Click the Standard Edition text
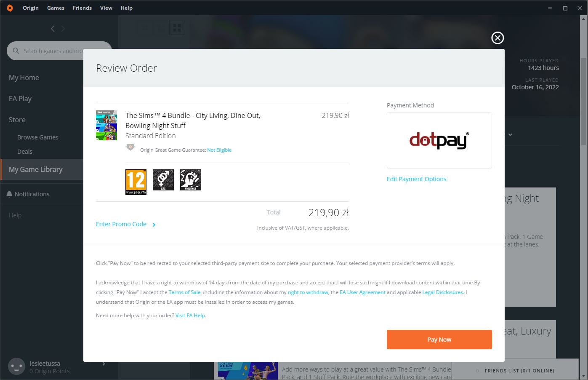The width and height of the screenshot is (588, 380). pos(151,136)
